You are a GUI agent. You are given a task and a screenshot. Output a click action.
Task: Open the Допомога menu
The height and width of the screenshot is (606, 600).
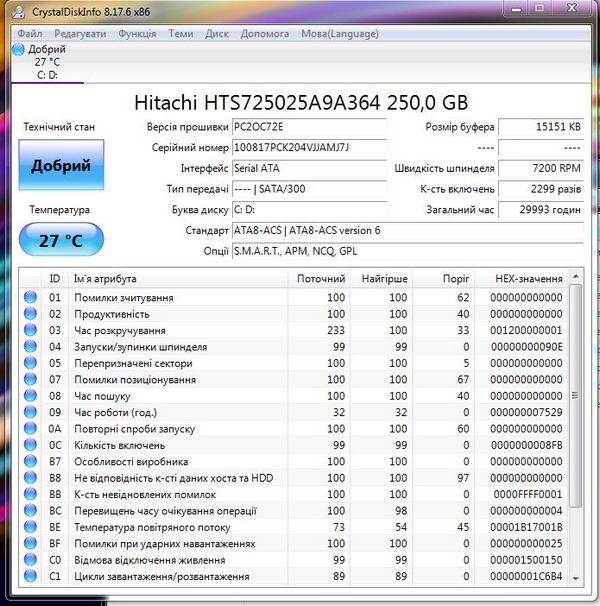click(x=265, y=33)
